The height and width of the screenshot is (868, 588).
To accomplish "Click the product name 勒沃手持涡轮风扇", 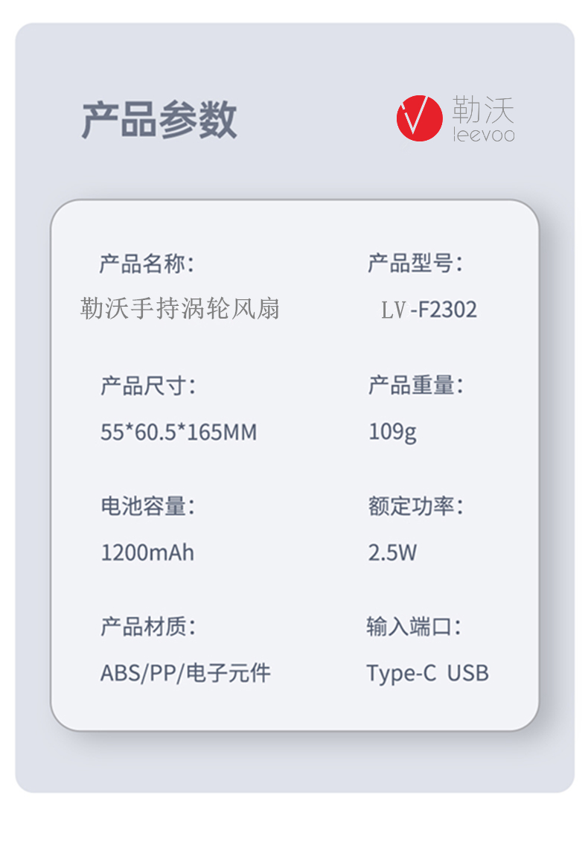I will click(179, 309).
